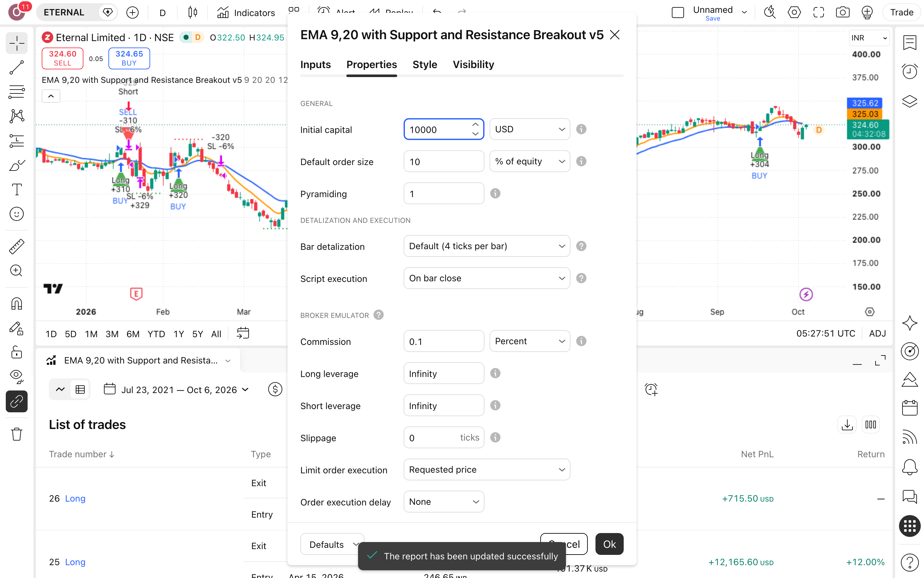Open the Limit order execution dropdown
This screenshot has width=924, height=578.
point(486,469)
